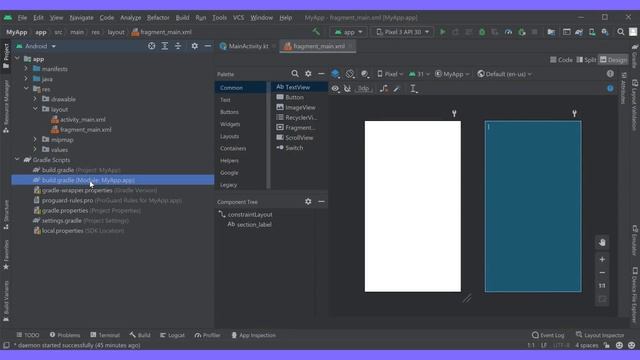The height and width of the screenshot is (360, 640).
Task: Expand the manifests folder
Action: click(26, 69)
